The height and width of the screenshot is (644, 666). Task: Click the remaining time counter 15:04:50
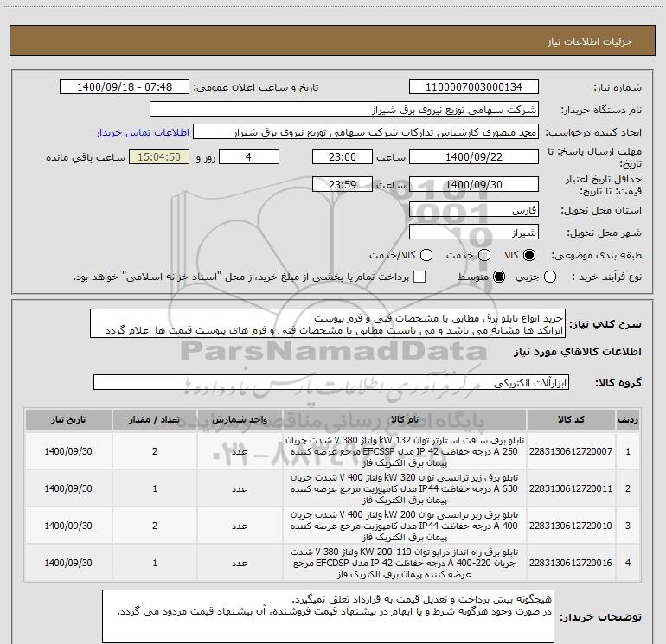pyautogui.click(x=159, y=156)
